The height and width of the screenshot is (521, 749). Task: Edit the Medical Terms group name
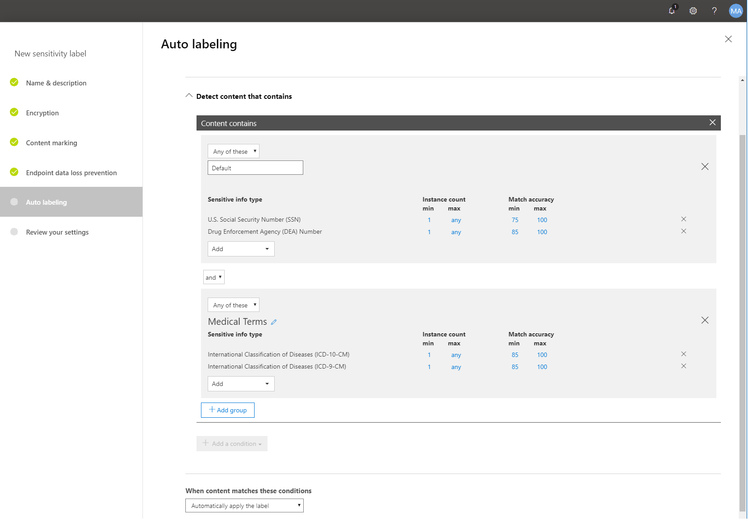(x=274, y=322)
